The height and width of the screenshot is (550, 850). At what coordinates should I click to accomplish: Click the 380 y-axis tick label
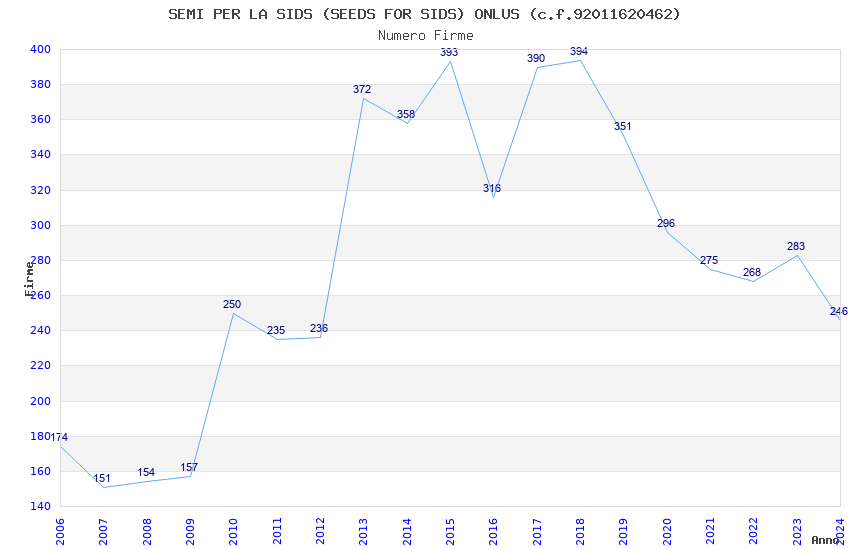click(x=40, y=84)
